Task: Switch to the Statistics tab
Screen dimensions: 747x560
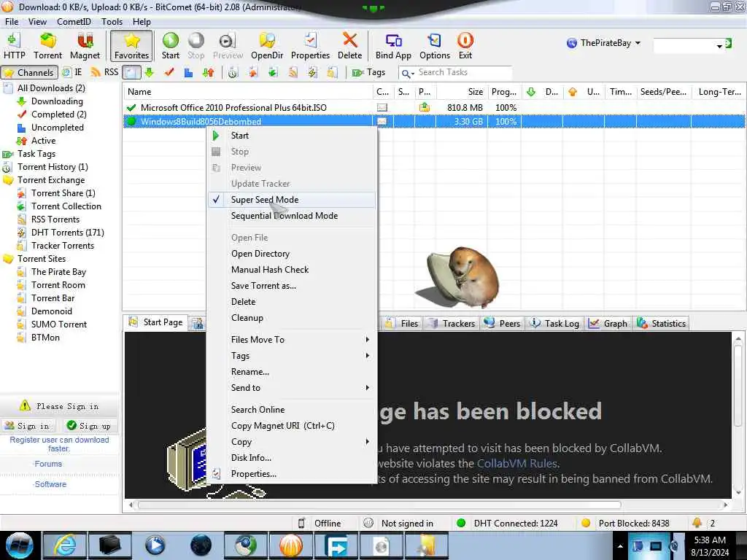Action: (x=662, y=323)
